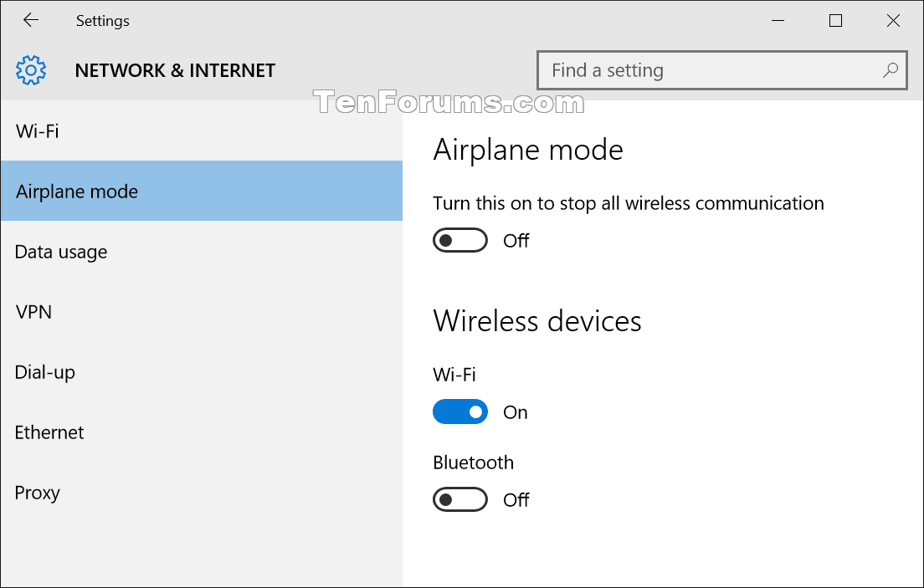Image resolution: width=924 pixels, height=588 pixels.
Task: Switch to the Ethernet section
Action: pyautogui.click(x=49, y=432)
